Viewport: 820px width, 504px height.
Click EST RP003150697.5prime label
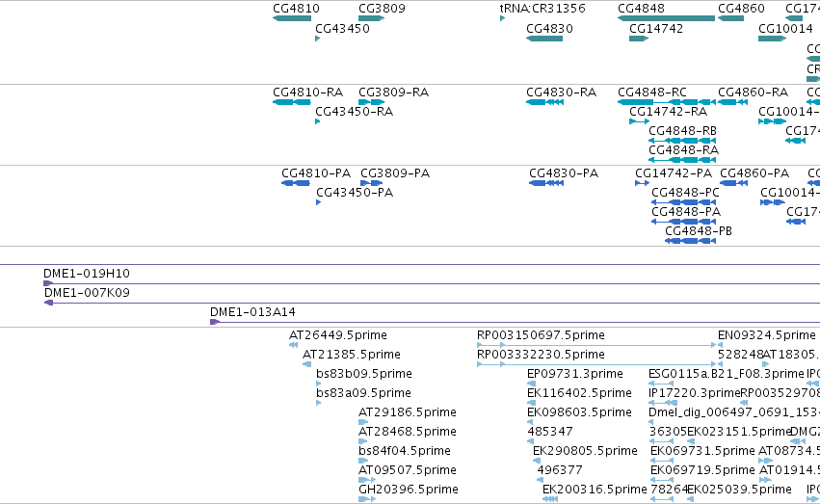pos(541,335)
